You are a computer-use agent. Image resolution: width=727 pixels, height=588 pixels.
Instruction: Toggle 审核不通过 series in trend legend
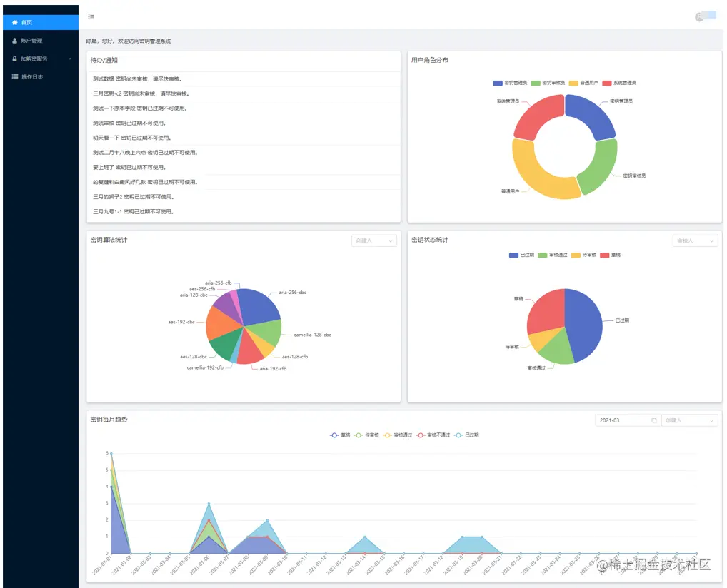433,435
